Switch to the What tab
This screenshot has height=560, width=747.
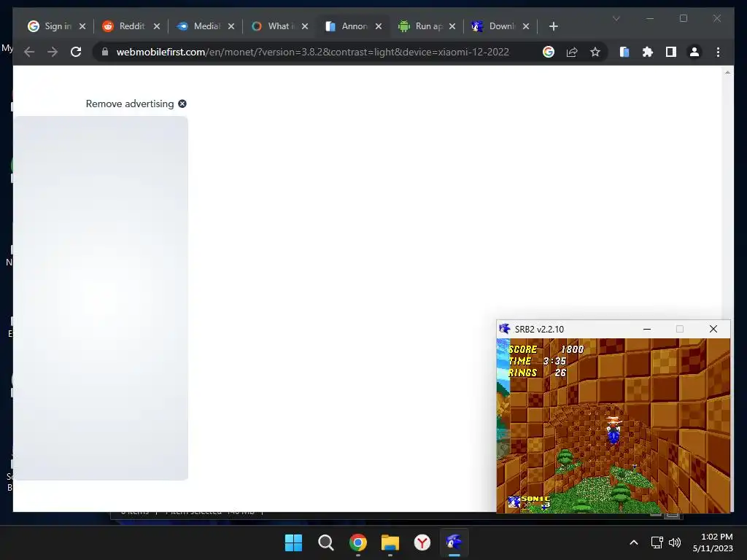click(274, 26)
